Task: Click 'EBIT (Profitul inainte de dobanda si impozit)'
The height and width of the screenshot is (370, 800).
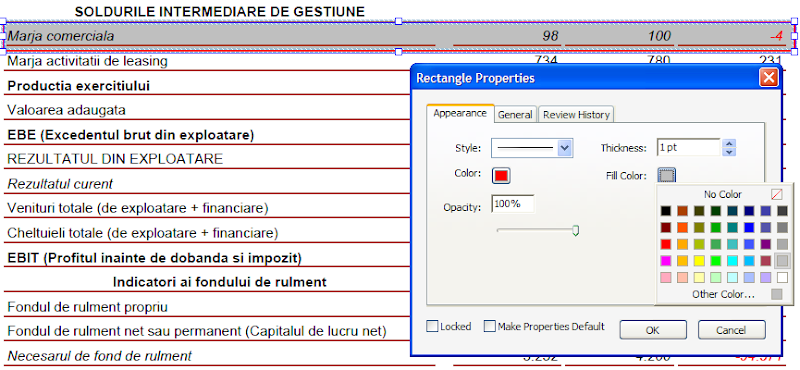Action: (154, 258)
